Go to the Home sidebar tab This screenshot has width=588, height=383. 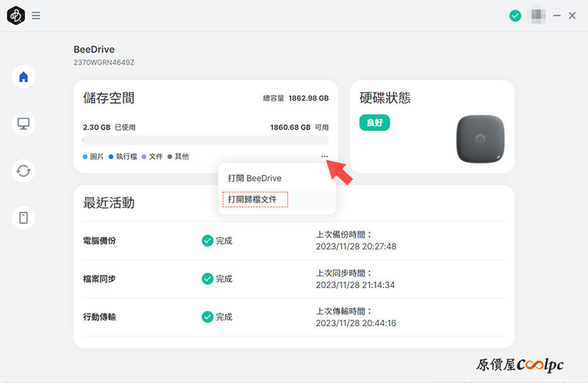(24, 76)
